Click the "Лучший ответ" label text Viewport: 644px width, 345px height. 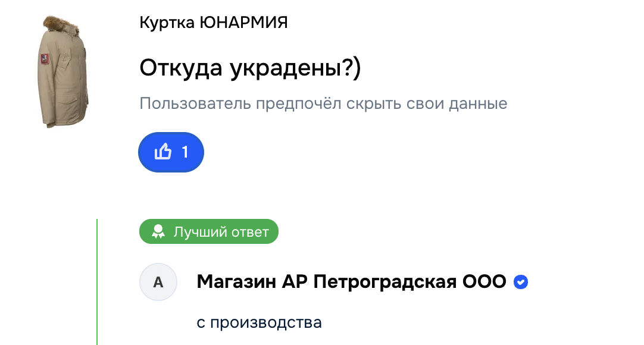pyautogui.click(x=221, y=232)
